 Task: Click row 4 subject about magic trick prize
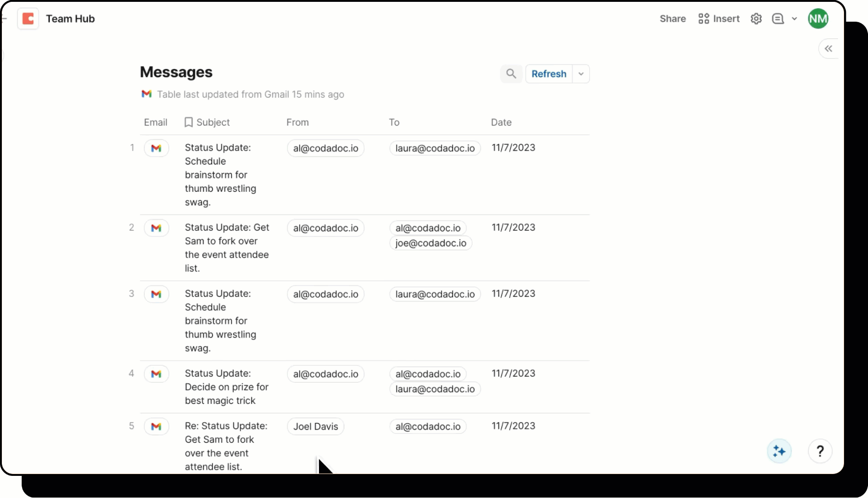tap(226, 387)
